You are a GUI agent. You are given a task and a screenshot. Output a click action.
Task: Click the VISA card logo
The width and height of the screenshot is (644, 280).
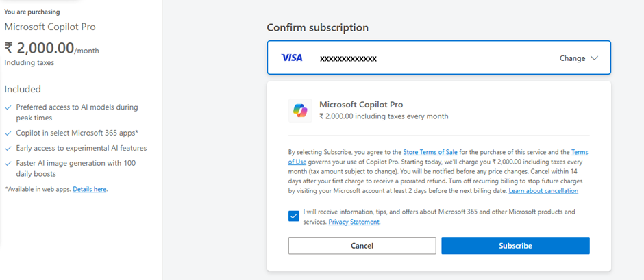point(292,58)
